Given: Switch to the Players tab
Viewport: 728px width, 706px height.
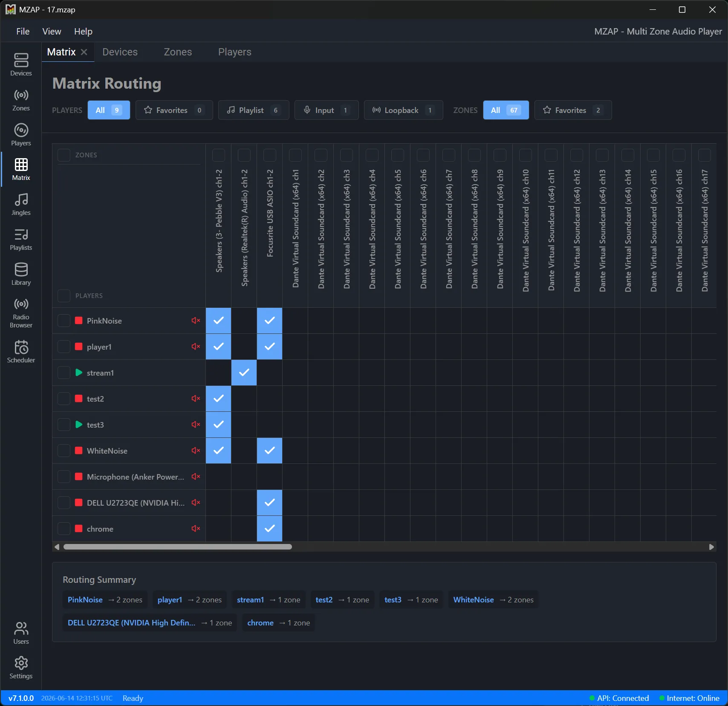Looking at the screenshot, I should 235,52.
